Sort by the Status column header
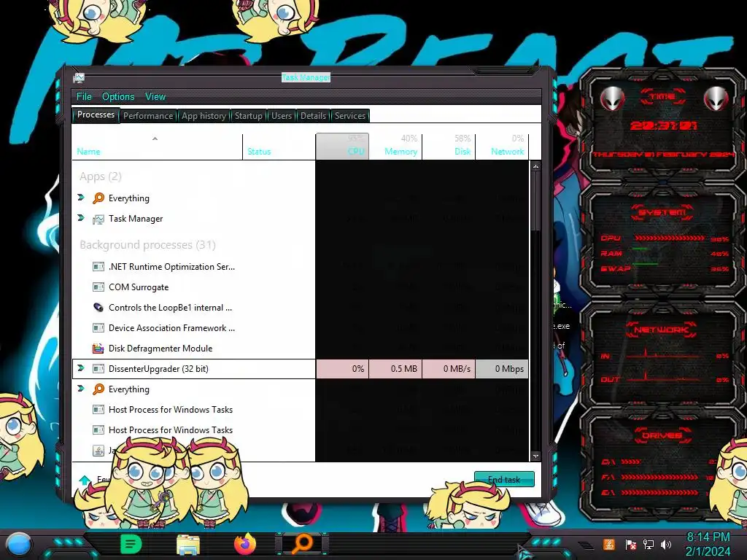Screen dimensions: 747x560 click(279, 147)
